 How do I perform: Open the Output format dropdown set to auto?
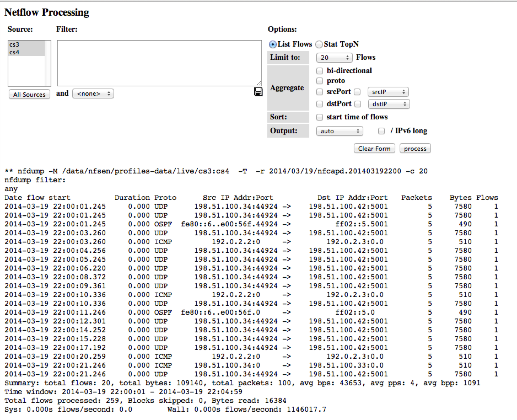(x=340, y=131)
